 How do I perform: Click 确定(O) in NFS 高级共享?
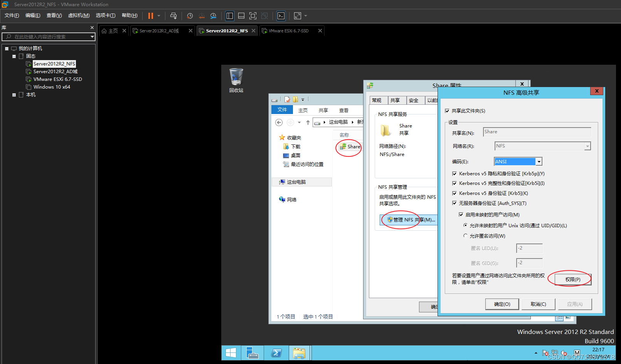502,304
